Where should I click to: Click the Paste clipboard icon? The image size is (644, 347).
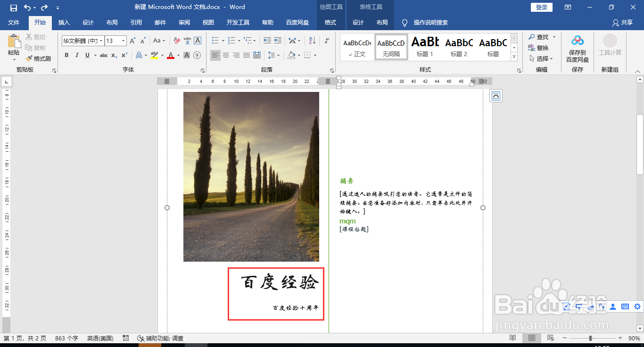coord(14,41)
